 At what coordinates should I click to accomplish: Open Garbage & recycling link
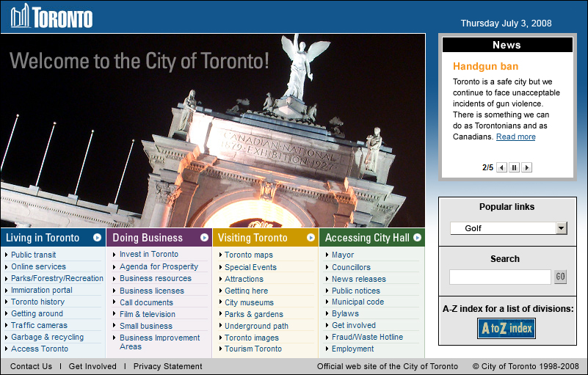click(47, 337)
